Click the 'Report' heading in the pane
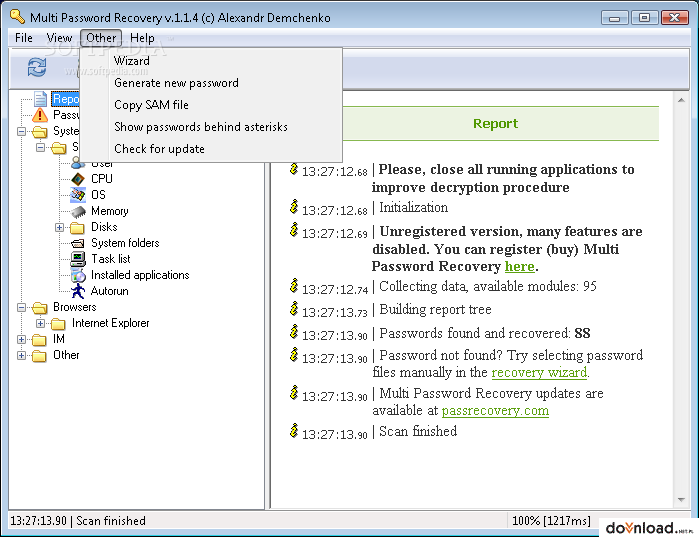This screenshot has width=699, height=537. tap(495, 123)
